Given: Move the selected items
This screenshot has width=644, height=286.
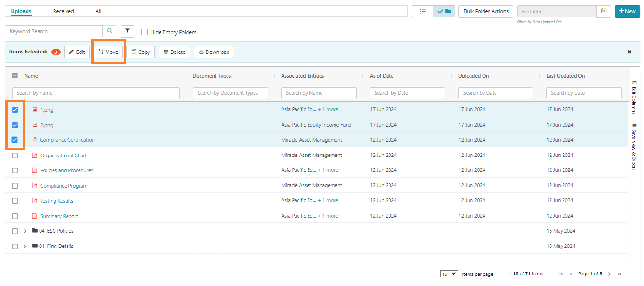Looking at the screenshot, I should click(x=108, y=52).
